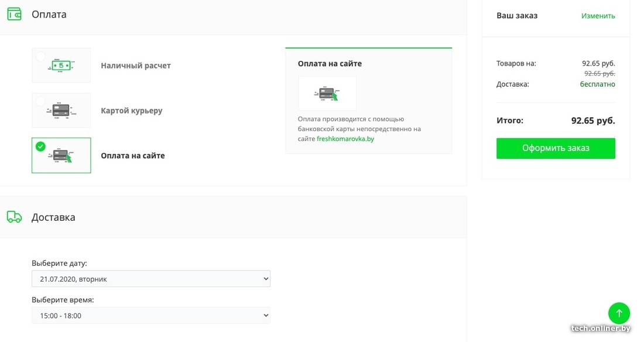Click the online payment card icon in left list
The image size is (644, 342).
[62, 156]
